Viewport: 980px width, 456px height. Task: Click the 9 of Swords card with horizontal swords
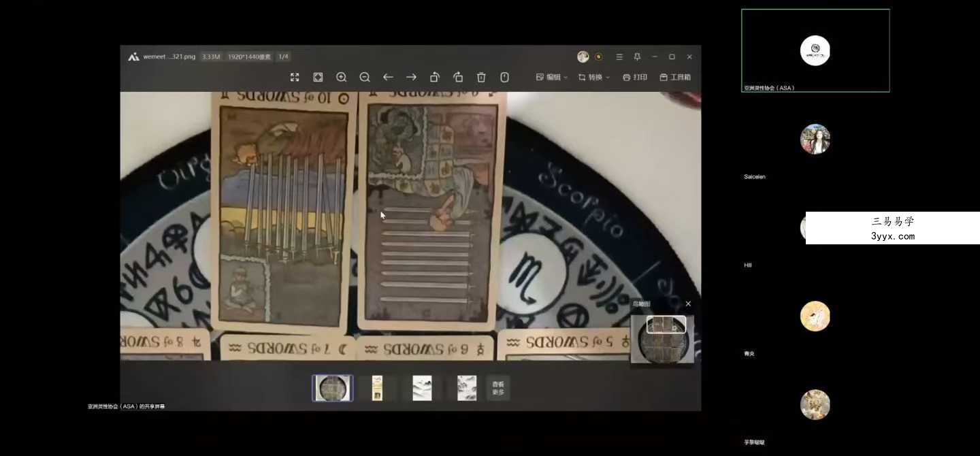coord(431,211)
